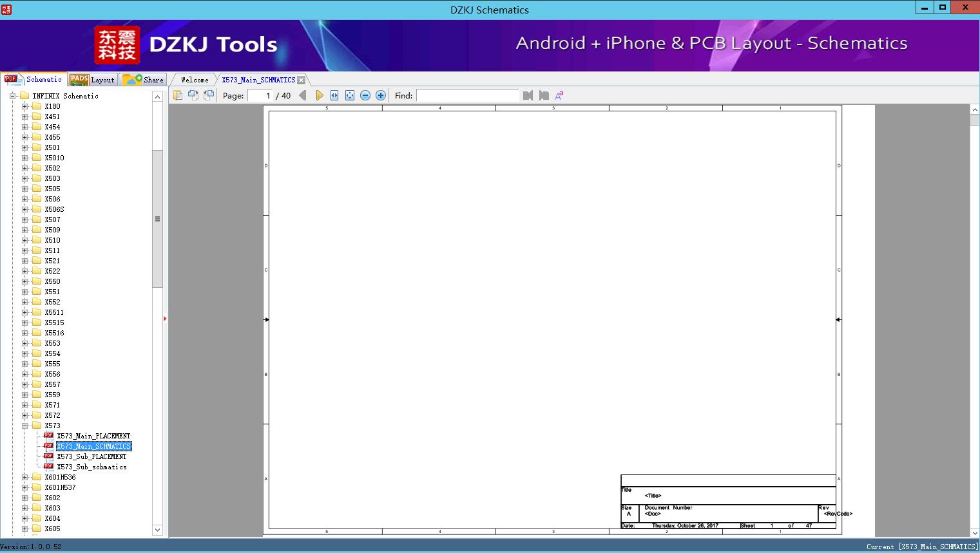Select the fit page icon
This screenshot has width=980, height=553.
(x=350, y=95)
